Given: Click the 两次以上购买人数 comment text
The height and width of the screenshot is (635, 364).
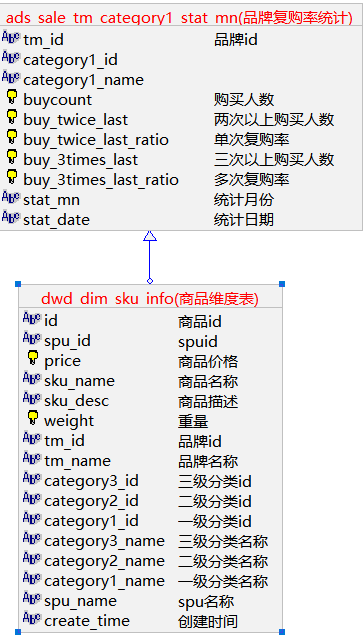Looking at the screenshot, I should (274, 119).
